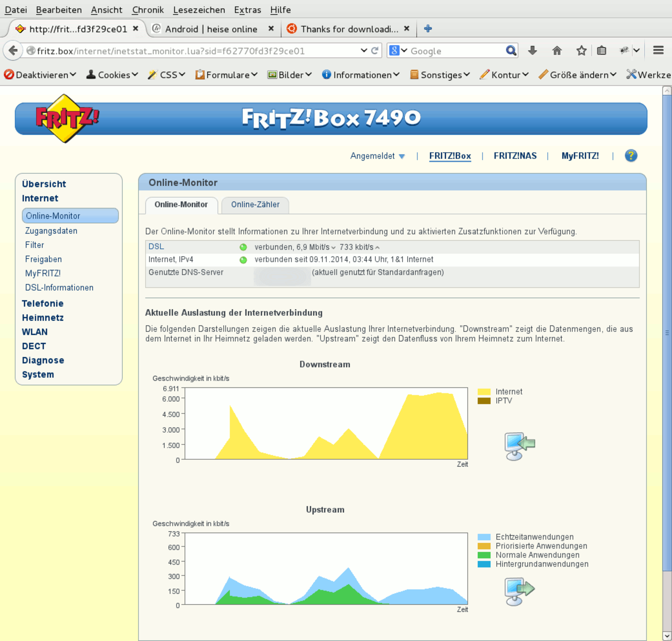Switch to the Online-Zähler tab
The height and width of the screenshot is (641, 672).
click(x=255, y=205)
